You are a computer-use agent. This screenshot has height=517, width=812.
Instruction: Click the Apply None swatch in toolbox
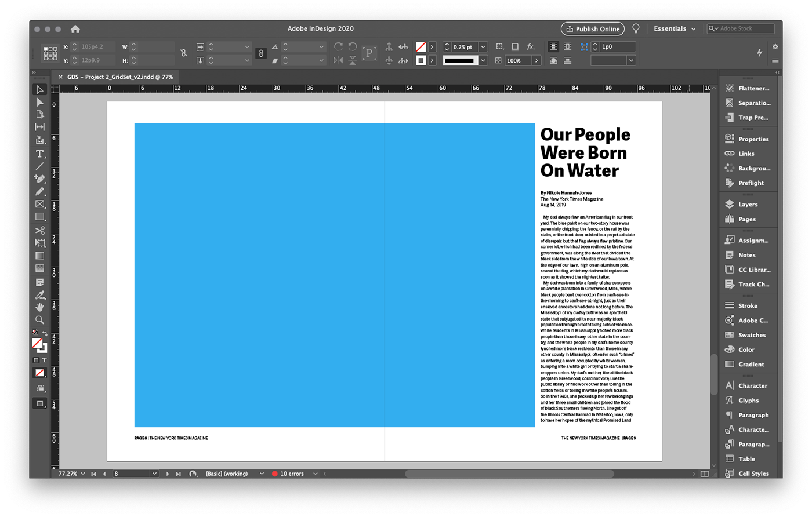pos(39,373)
